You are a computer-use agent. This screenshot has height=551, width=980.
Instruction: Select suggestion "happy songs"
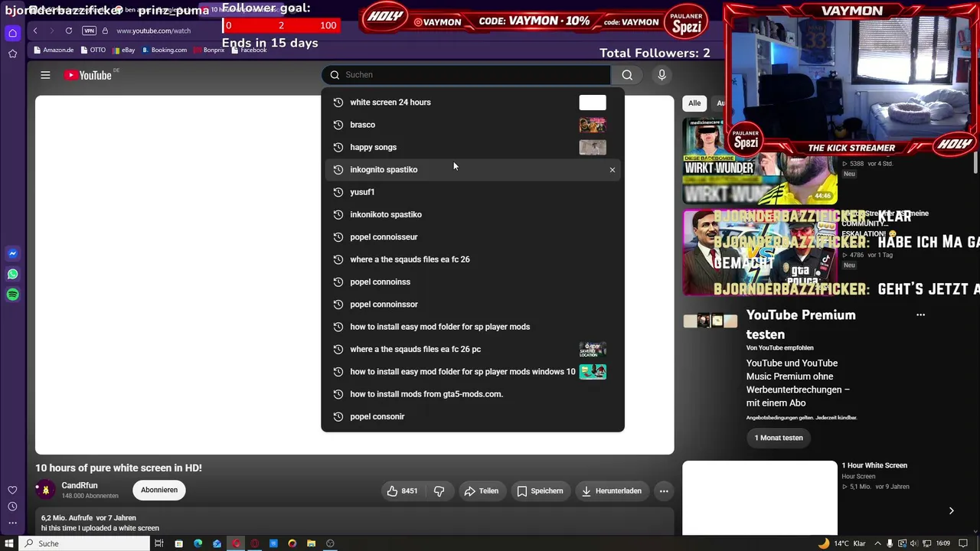point(472,147)
